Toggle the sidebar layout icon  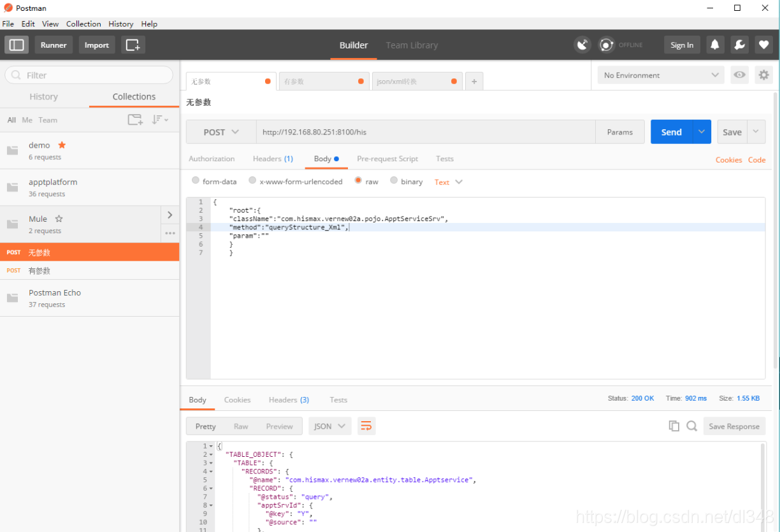pyautogui.click(x=17, y=45)
